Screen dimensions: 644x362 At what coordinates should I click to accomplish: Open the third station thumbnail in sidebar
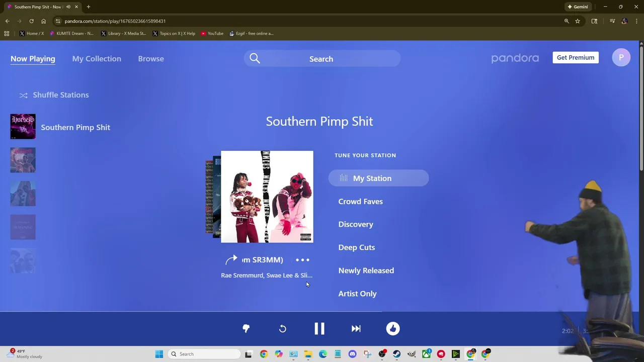click(23, 194)
